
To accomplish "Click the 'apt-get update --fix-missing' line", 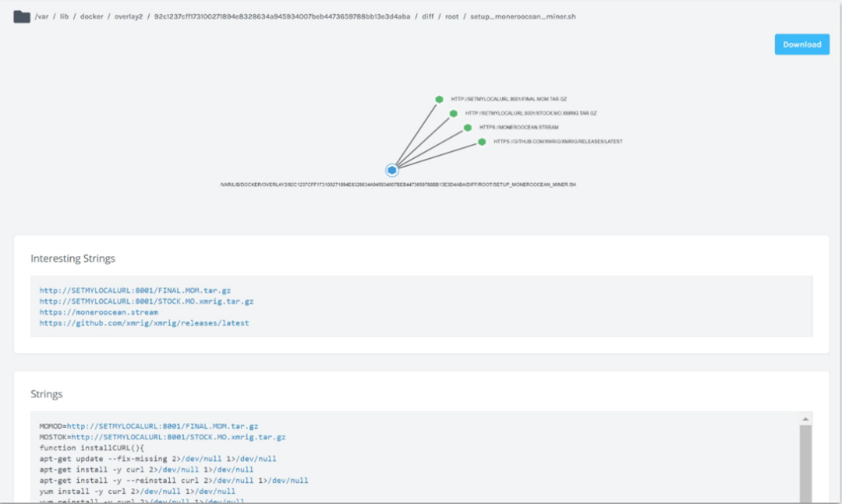I will click(157, 459).
